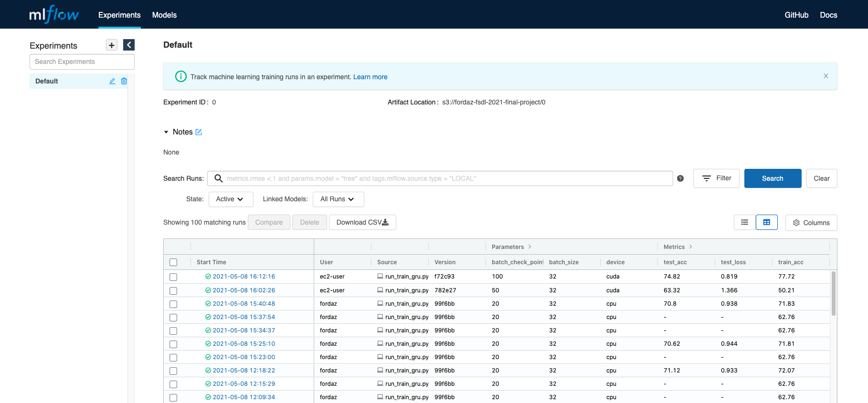Go to Models tab
This screenshot has height=403, width=868.
pyautogui.click(x=164, y=15)
